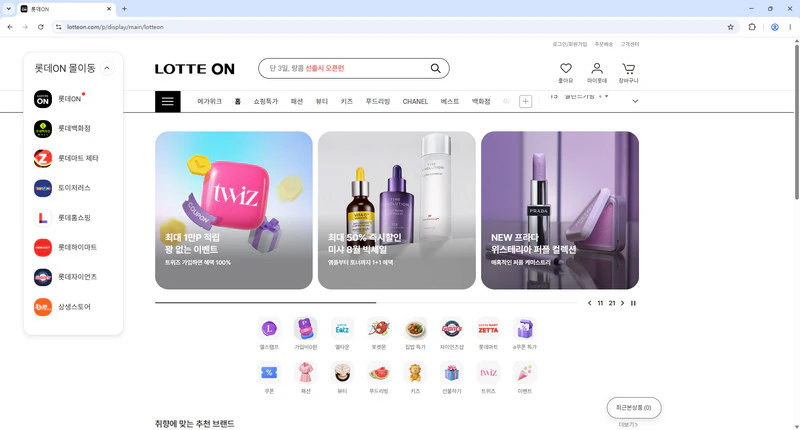This screenshot has width=800, height=430.
Task: Open the 포켓몬 shortcut icon
Action: (379, 329)
